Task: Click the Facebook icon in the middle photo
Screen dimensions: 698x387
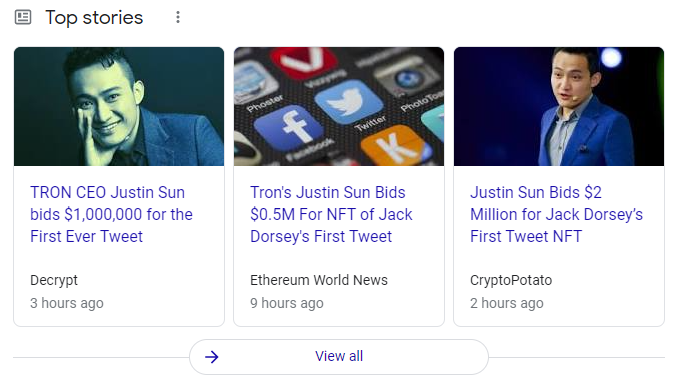Action: (288, 128)
